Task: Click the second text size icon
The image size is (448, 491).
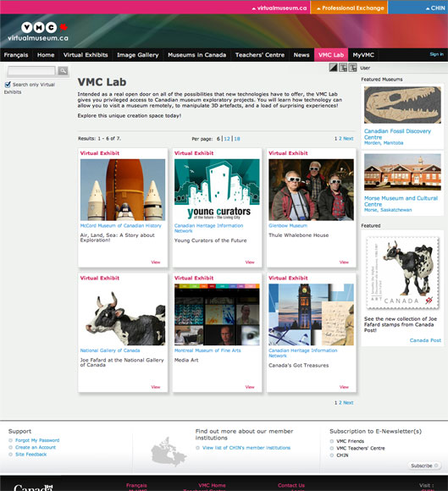Action: pyautogui.click(x=353, y=68)
